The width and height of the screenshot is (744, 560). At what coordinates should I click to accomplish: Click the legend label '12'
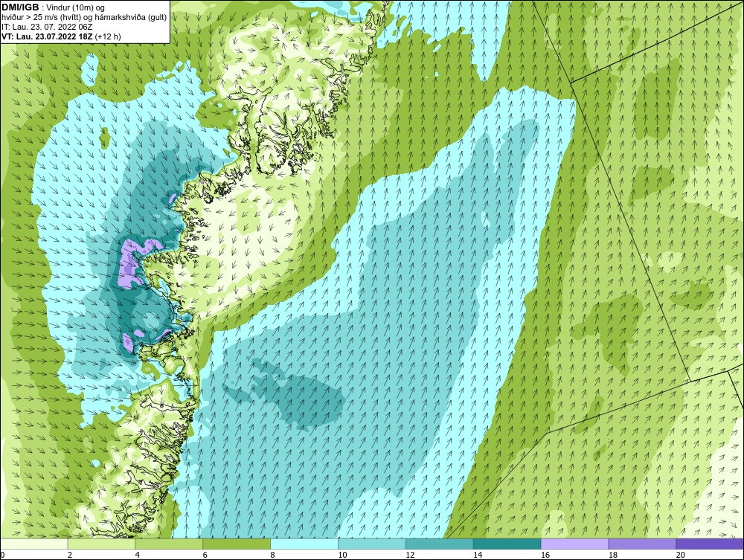[410, 555]
